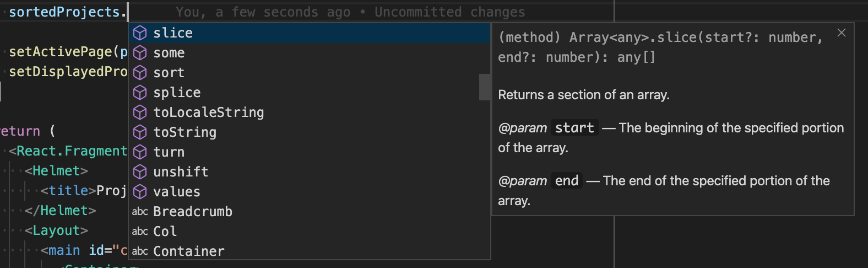Click the abc icon beside Breadcrumb

pos(140,212)
